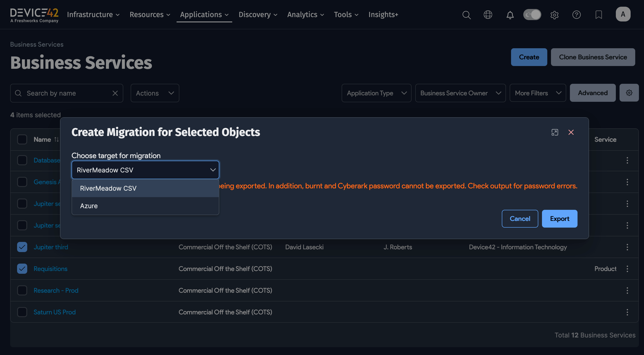Open the Analytics menu
Image resolution: width=644 pixels, height=355 pixels.
[x=305, y=15]
